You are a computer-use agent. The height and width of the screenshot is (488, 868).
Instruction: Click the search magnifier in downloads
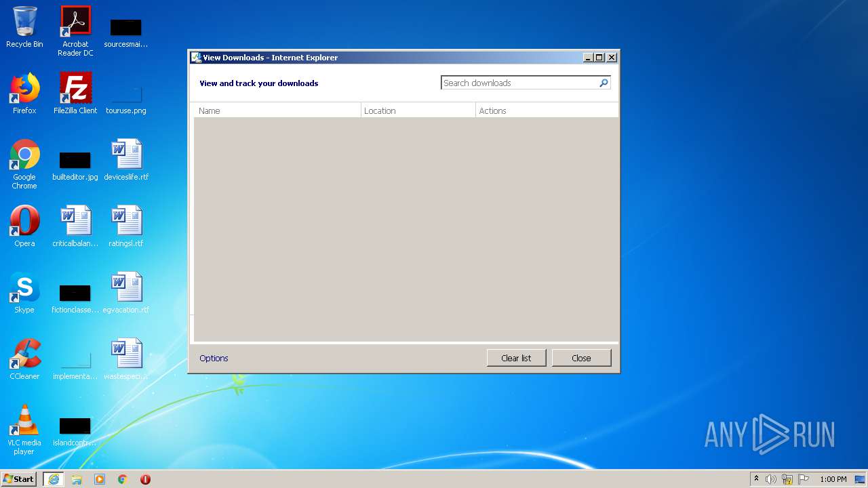(604, 83)
